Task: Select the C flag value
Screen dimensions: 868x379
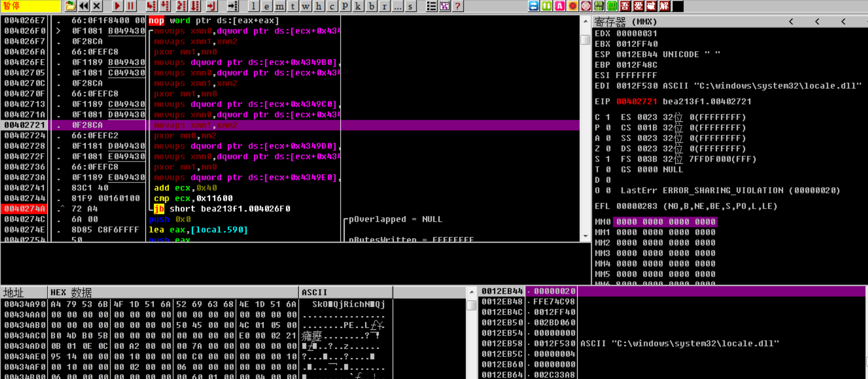Action: 608,117
